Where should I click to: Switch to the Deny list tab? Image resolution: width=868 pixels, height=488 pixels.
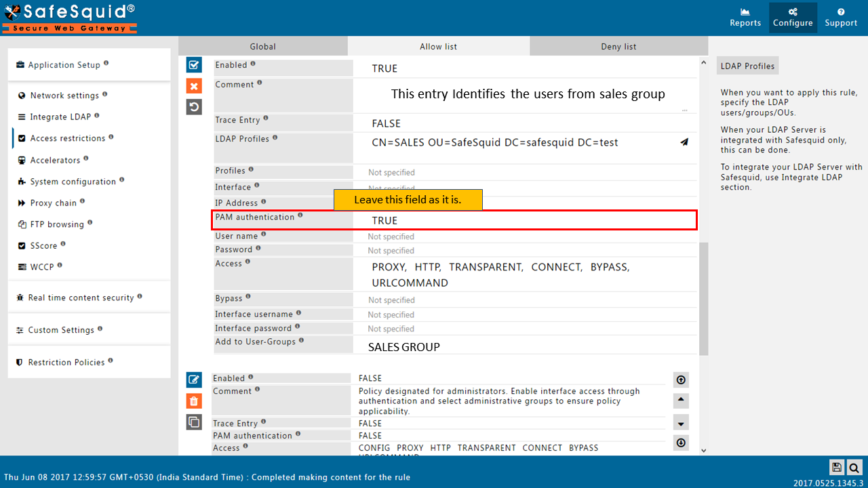coord(618,47)
